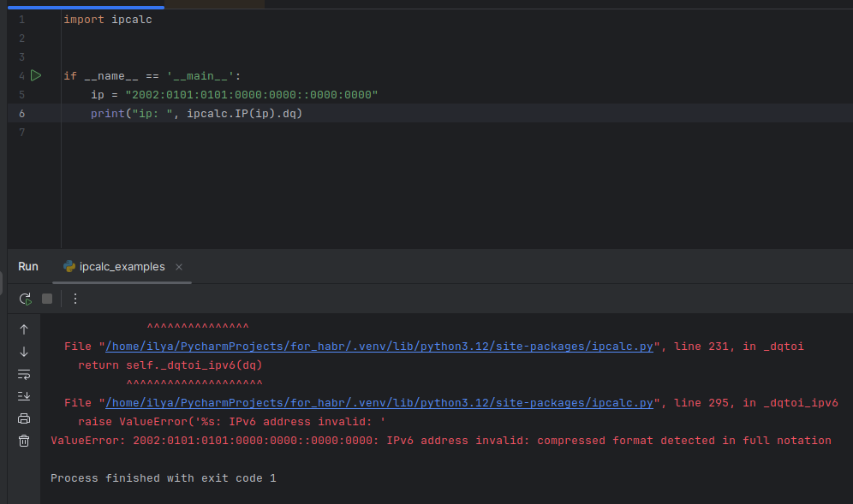This screenshot has height=504, width=853.
Task: Click line number 7 in the gutter
Action: point(21,132)
